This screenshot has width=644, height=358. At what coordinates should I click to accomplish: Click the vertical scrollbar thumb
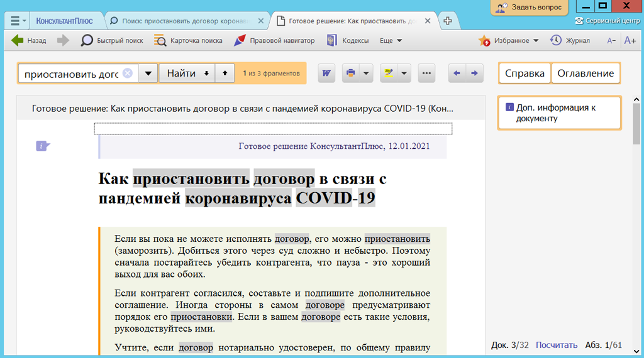(636, 124)
